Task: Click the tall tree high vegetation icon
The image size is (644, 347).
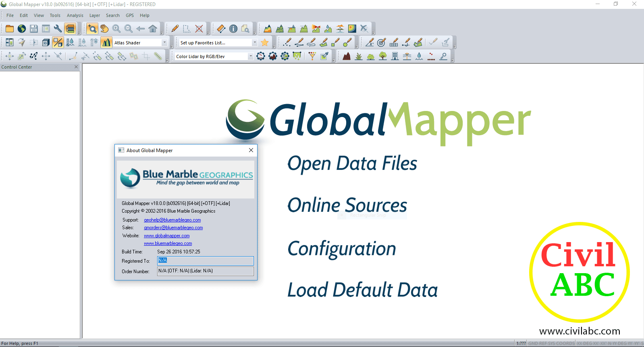Action: [x=383, y=56]
